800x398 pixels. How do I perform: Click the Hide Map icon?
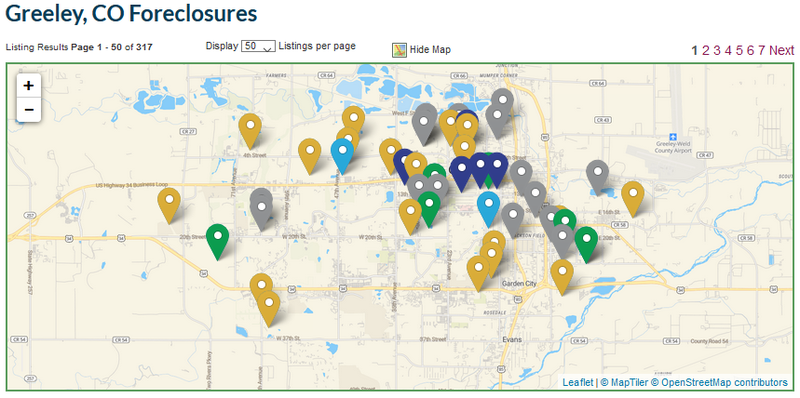[x=399, y=50]
